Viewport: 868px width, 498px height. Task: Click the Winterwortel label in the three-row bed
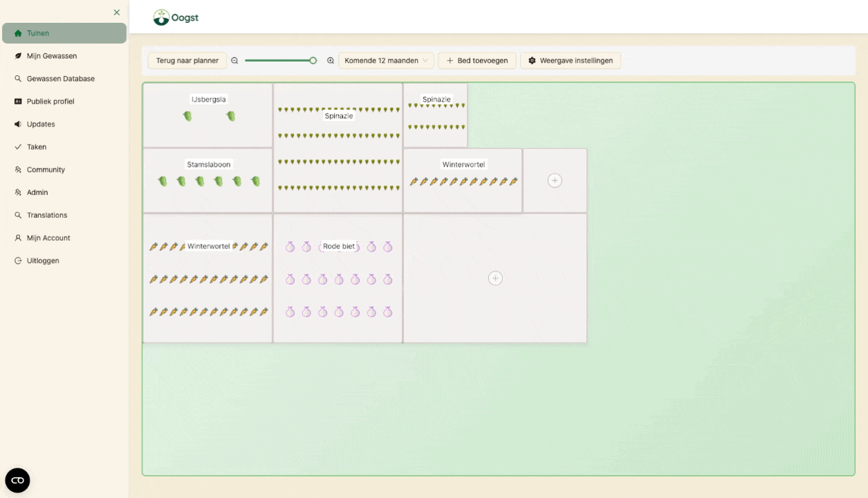click(x=209, y=246)
